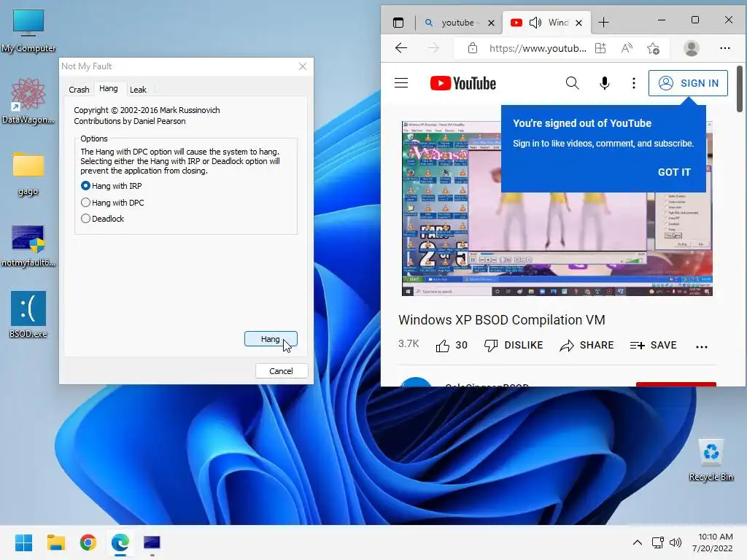Screen dimensions: 747x560
Task: Click Cancel in Not My Fault dialog
Action: (281, 371)
